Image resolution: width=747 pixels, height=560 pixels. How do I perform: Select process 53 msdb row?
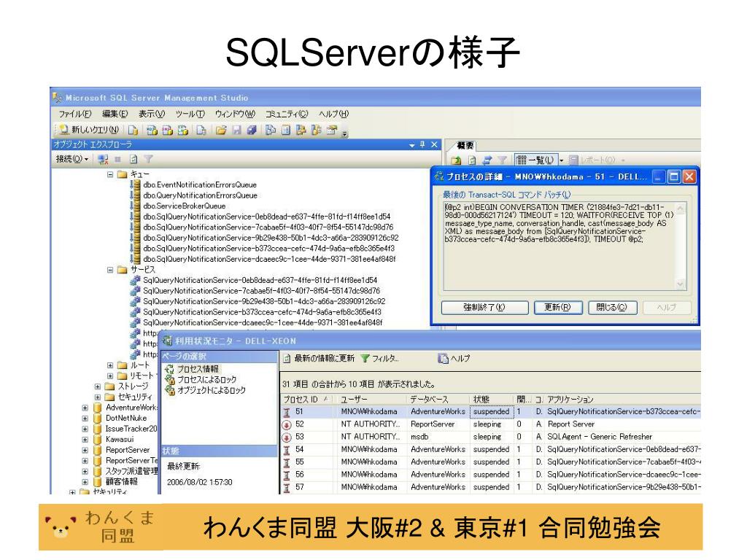[x=491, y=437]
